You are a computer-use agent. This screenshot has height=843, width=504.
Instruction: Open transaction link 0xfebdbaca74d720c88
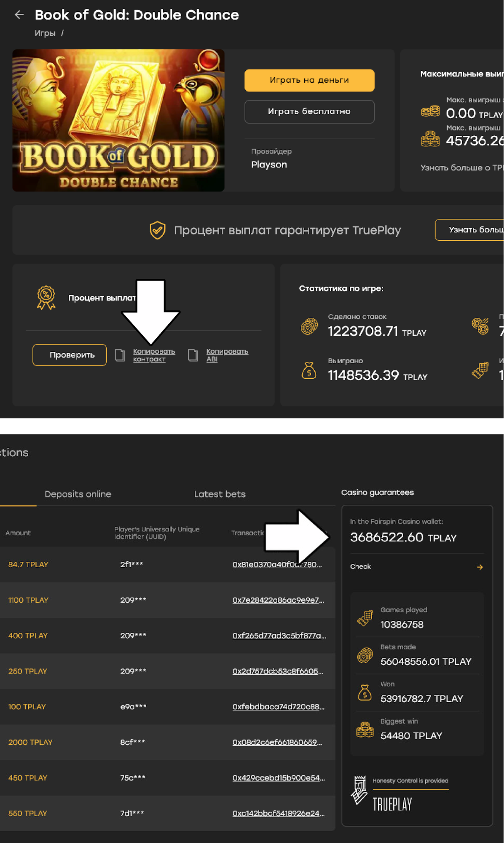tap(279, 707)
